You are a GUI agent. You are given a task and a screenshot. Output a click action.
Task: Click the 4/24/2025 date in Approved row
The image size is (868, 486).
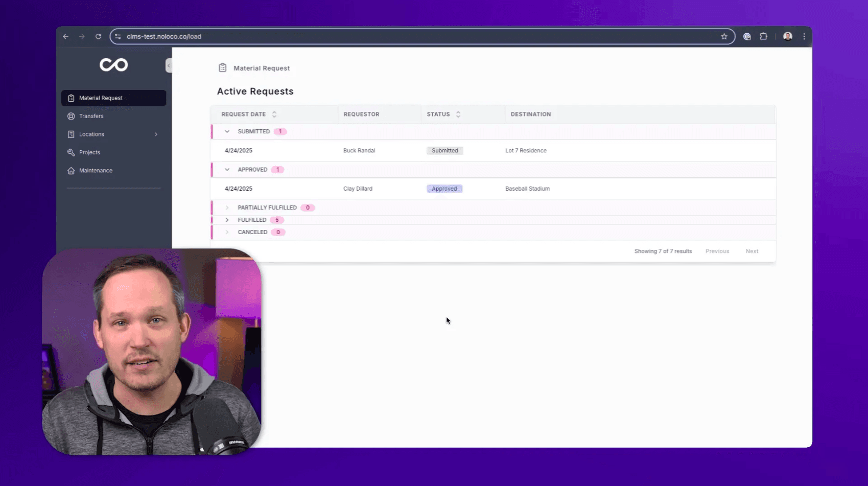239,189
